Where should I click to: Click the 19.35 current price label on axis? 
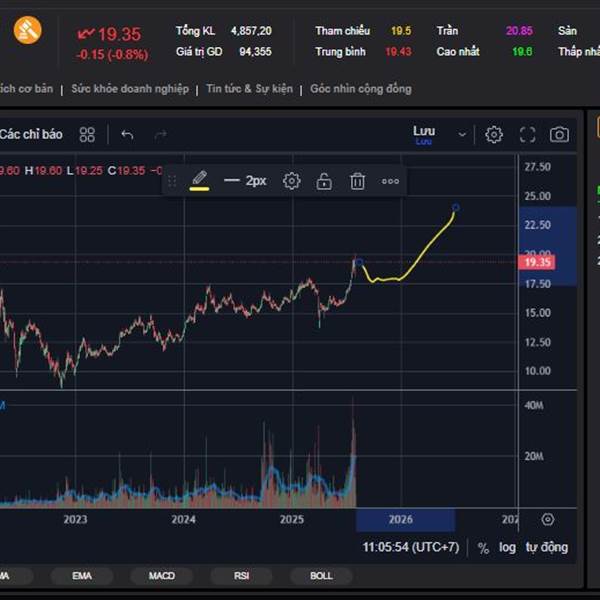coord(536,262)
